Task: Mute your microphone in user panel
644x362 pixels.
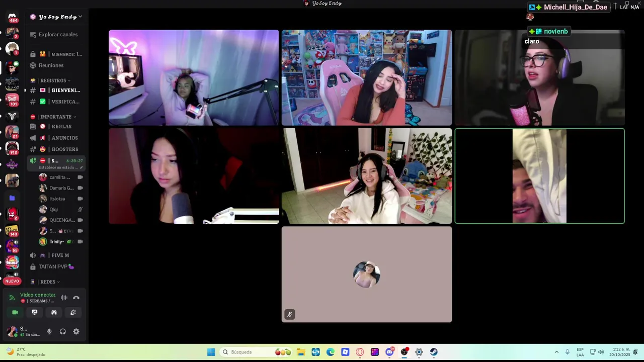Action: [49, 331]
